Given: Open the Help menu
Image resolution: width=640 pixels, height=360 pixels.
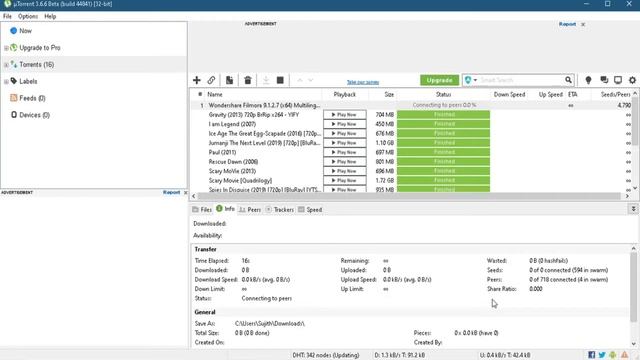Looking at the screenshot, I should pos(50,16).
